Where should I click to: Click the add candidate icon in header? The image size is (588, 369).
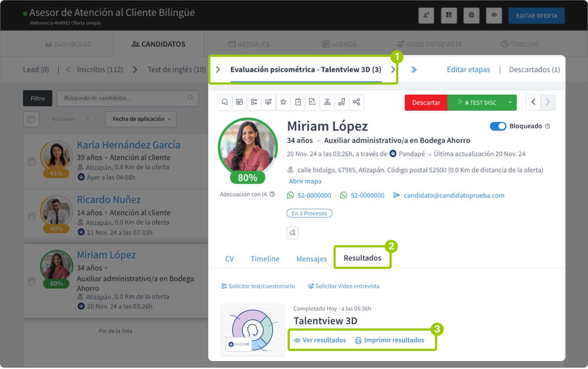(426, 15)
